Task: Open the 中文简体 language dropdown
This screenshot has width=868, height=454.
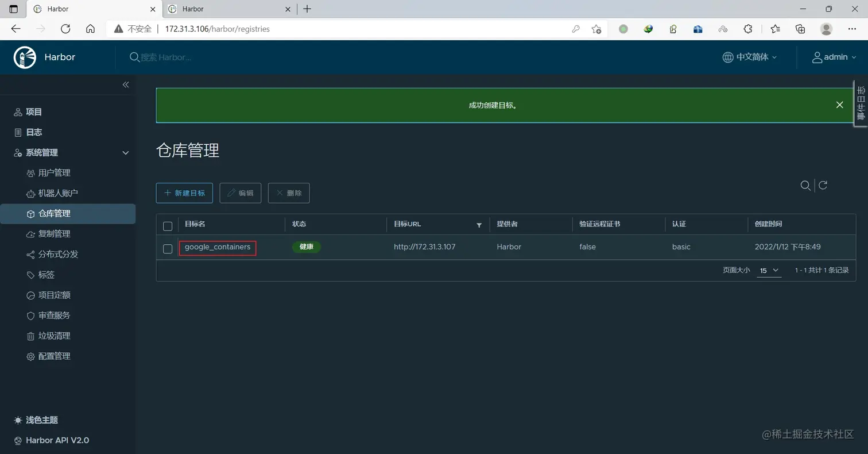Action: coord(749,57)
